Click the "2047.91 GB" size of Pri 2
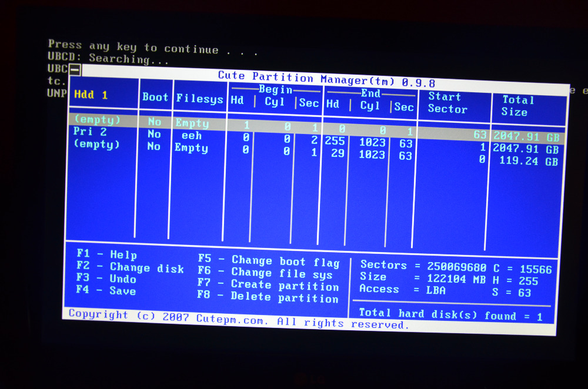 coord(525,149)
